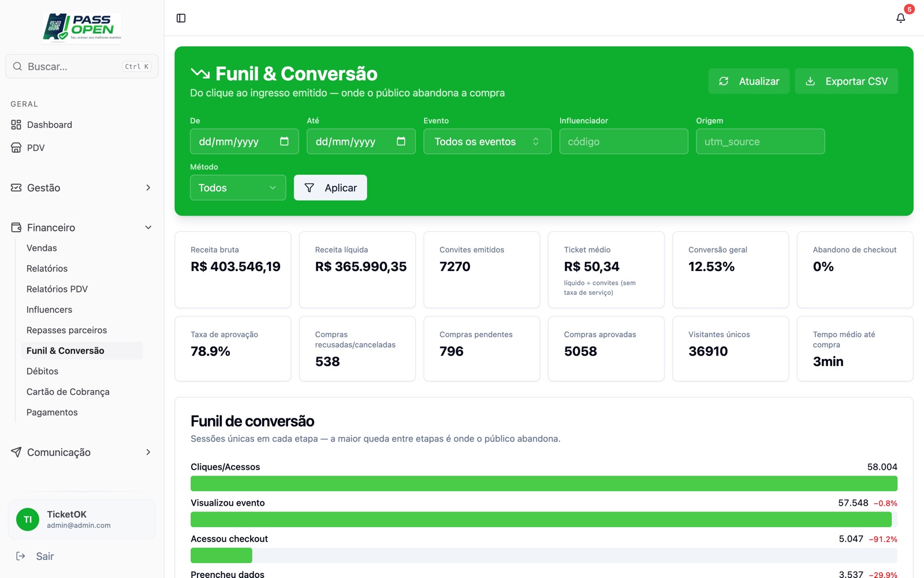Collapse the Financeiro chevron
This screenshot has height=578, width=924.
click(x=148, y=228)
